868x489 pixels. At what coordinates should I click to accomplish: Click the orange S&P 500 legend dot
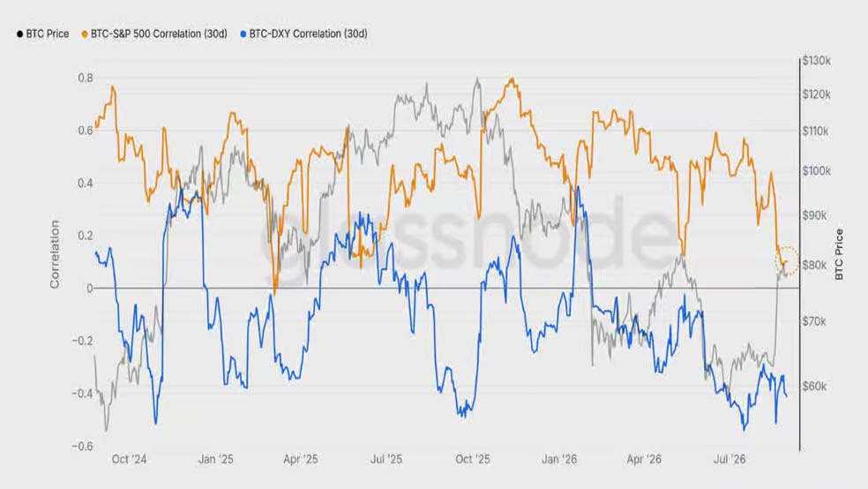click(85, 34)
